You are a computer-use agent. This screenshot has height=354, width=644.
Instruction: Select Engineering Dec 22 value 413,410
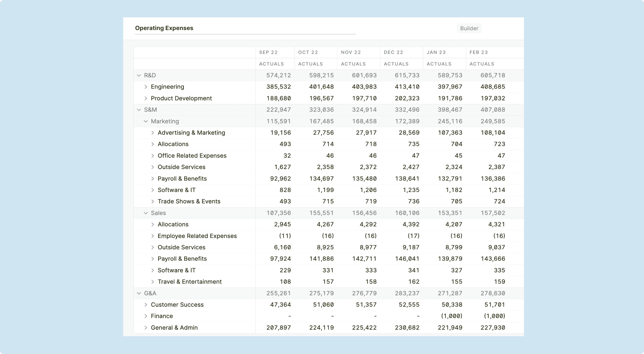pyautogui.click(x=407, y=87)
